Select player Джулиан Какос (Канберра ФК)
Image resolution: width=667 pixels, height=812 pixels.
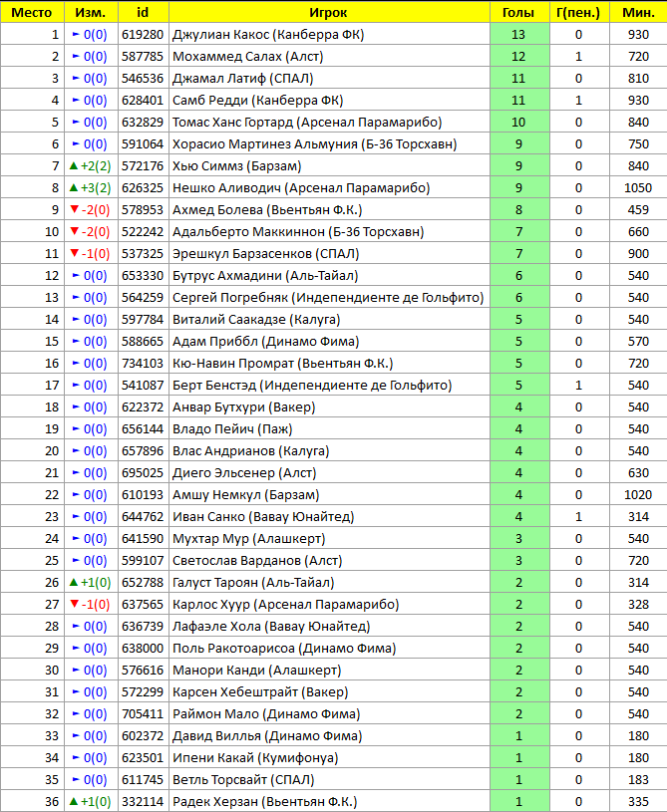pos(268,35)
